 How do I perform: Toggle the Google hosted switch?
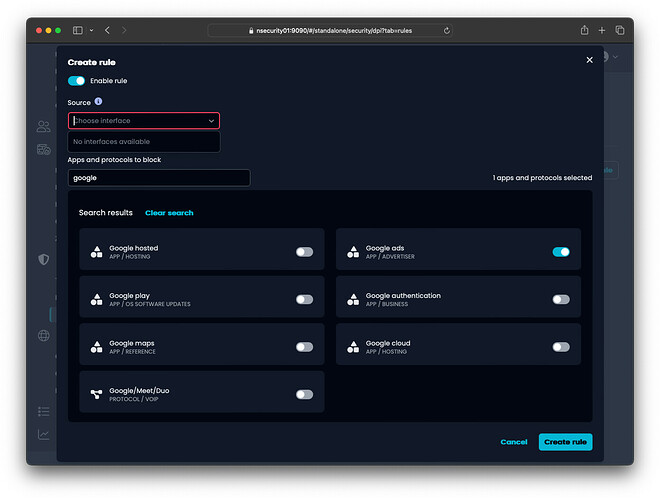(304, 252)
